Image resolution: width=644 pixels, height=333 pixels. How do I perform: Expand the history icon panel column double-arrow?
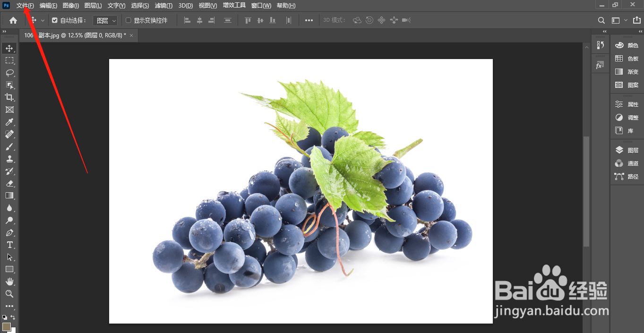click(x=604, y=31)
